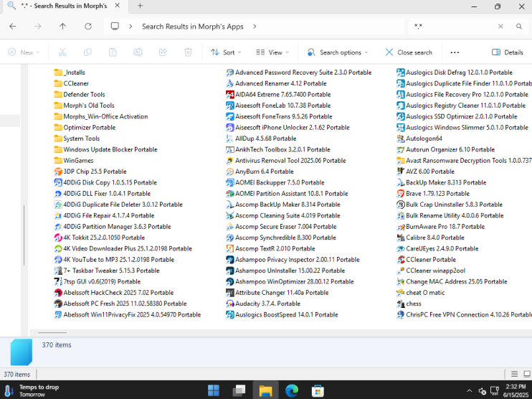Open the Sort dropdown
This screenshot has height=399, width=532.
(x=226, y=52)
